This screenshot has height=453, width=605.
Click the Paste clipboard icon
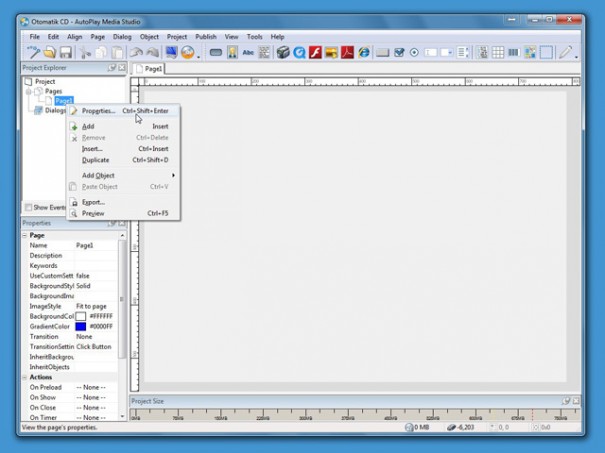pyautogui.click(x=117, y=52)
